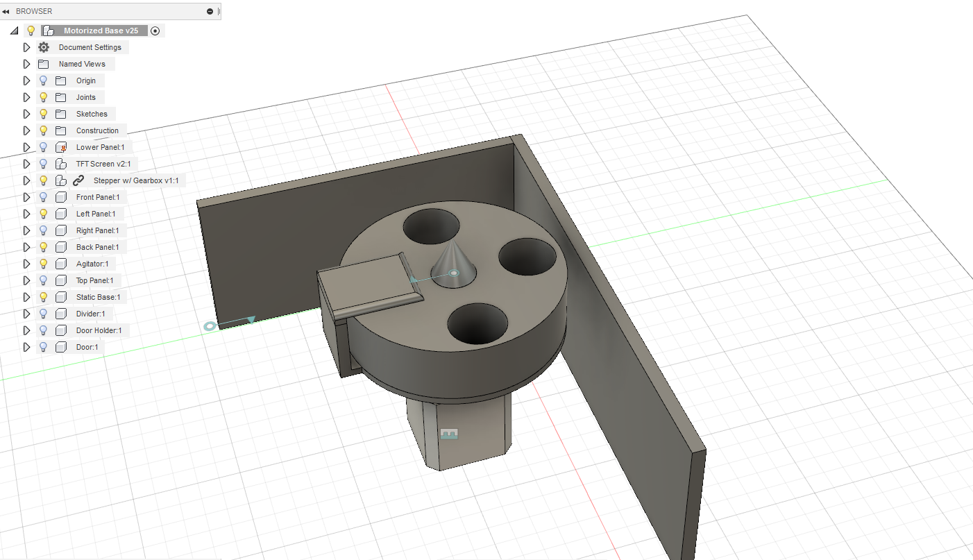Click the round minus icon in the Browser header
Viewport: 973px width, 560px height.
tap(210, 11)
